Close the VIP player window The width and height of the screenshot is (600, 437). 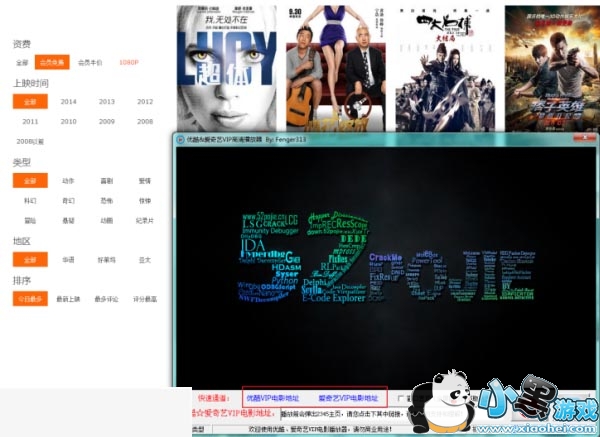(x=584, y=137)
